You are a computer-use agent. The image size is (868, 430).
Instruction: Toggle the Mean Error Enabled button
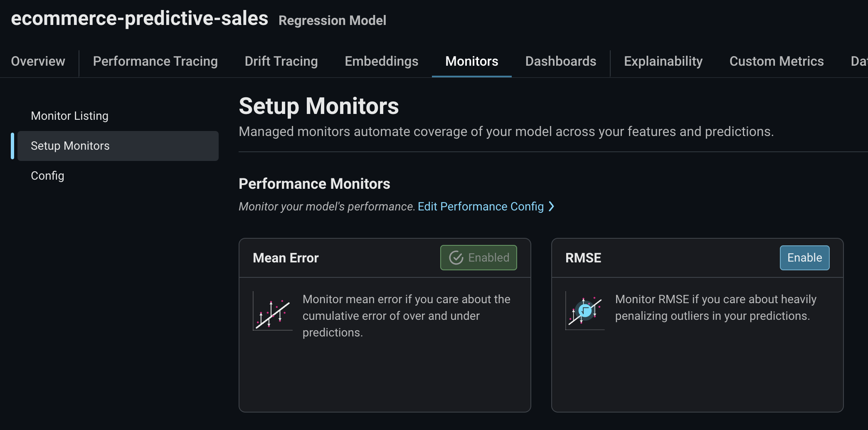(478, 258)
